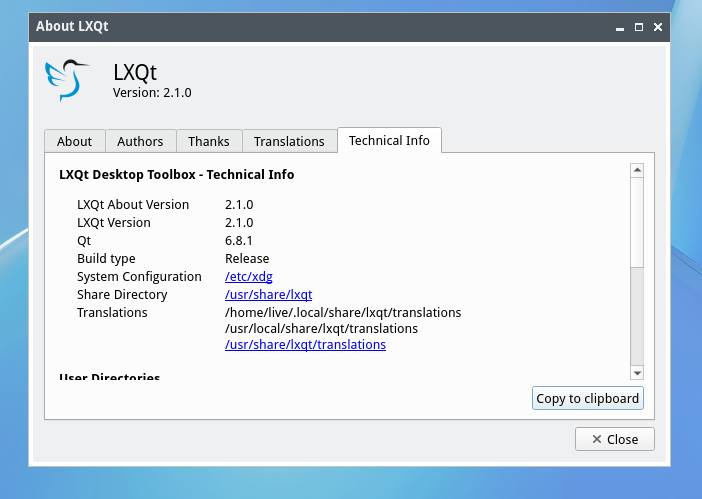Select the Technical Info tab
Image resolution: width=702 pixels, height=499 pixels.
pyautogui.click(x=389, y=141)
